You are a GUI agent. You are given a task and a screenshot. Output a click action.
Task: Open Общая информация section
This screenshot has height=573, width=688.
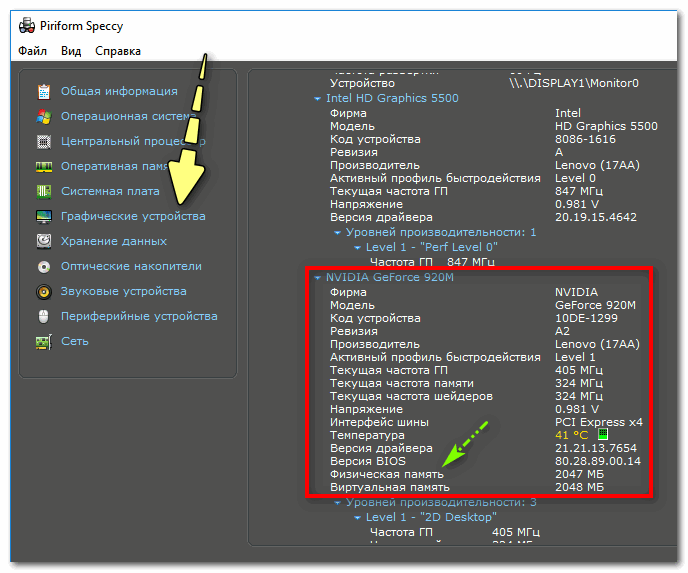119,91
